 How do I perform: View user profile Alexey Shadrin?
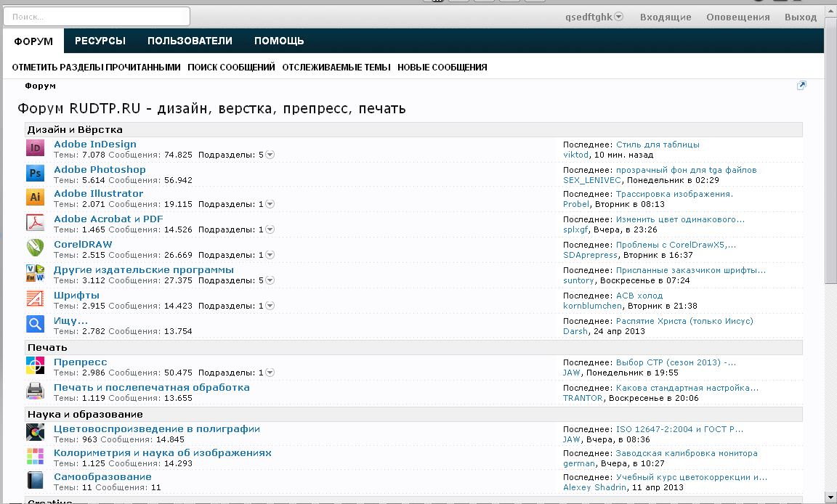[x=594, y=487]
